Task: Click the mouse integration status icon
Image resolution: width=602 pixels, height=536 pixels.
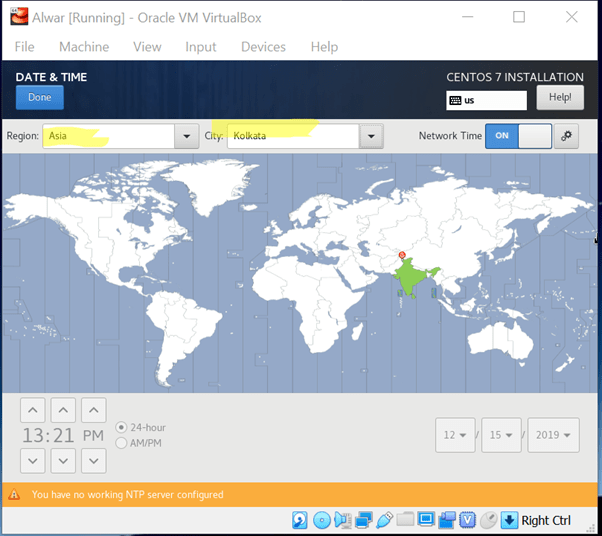Action: coord(488,520)
